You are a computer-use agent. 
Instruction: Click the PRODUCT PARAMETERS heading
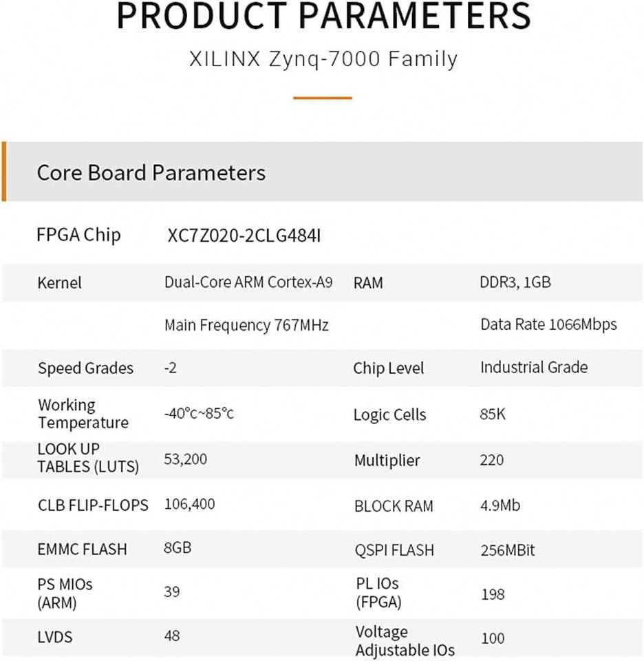point(323,16)
